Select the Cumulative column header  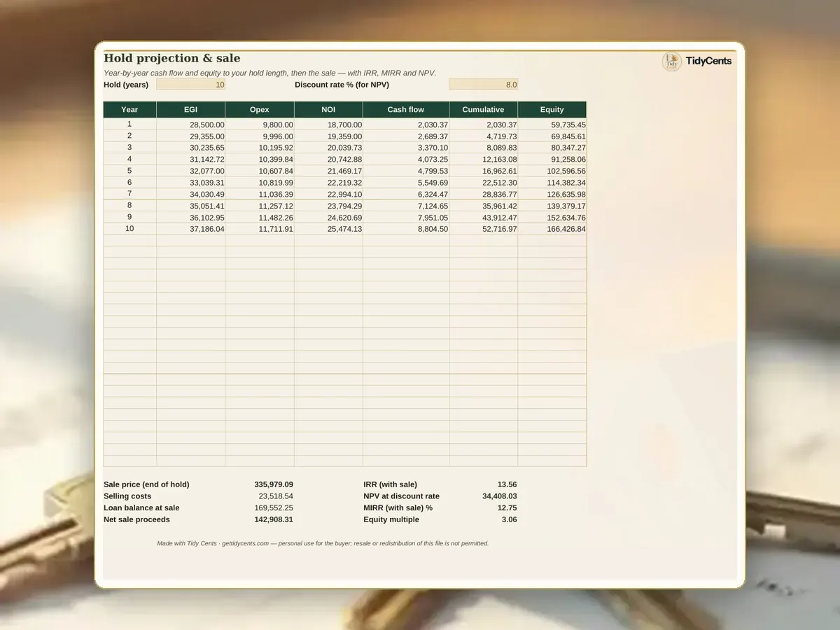(x=483, y=109)
